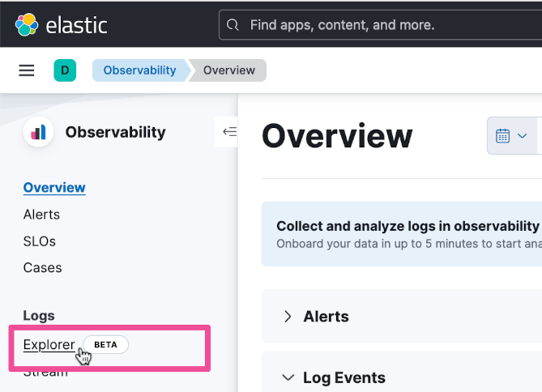542x392 pixels.
Task: Open SLOs from the sidebar
Action: coord(40,241)
